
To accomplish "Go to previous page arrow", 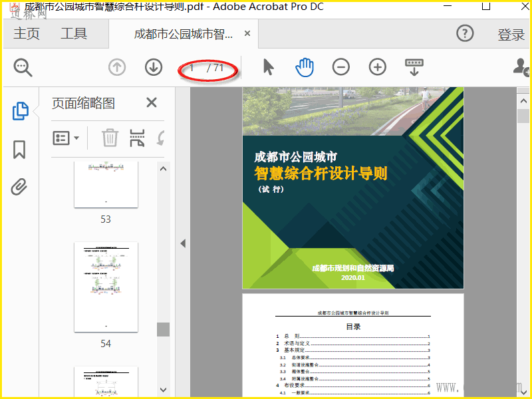I will point(117,67).
